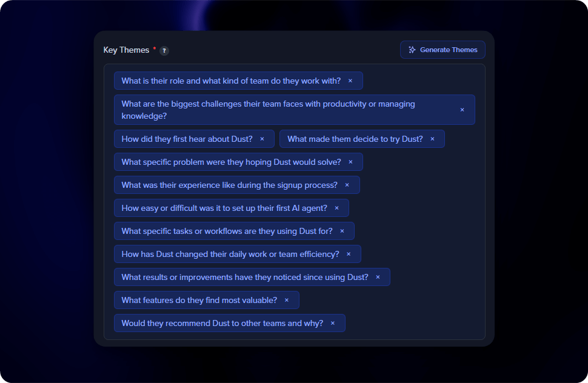
Task: Remove 'decide to try Dust' theme tag
Action: click(x=432, y=139)
